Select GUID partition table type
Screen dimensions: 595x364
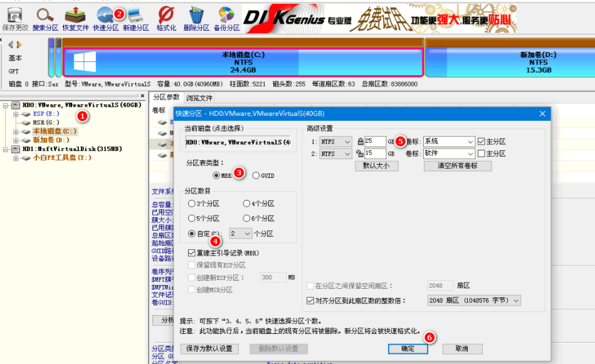pyautogui.click(x=256, y=175)
